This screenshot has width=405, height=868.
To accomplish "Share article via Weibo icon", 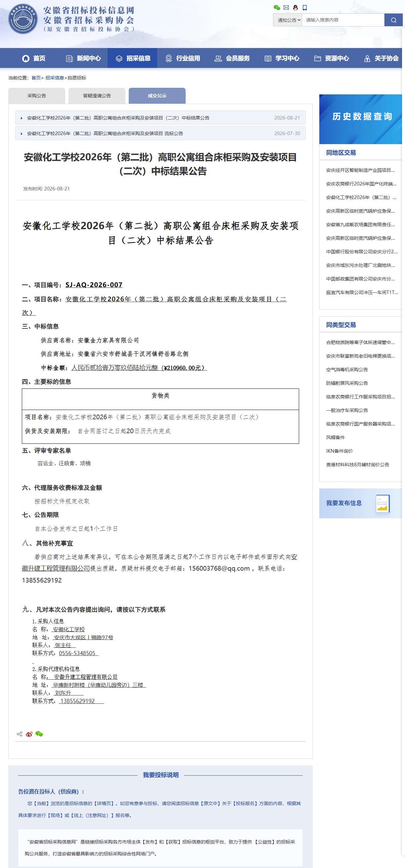I will pos(29,734).
